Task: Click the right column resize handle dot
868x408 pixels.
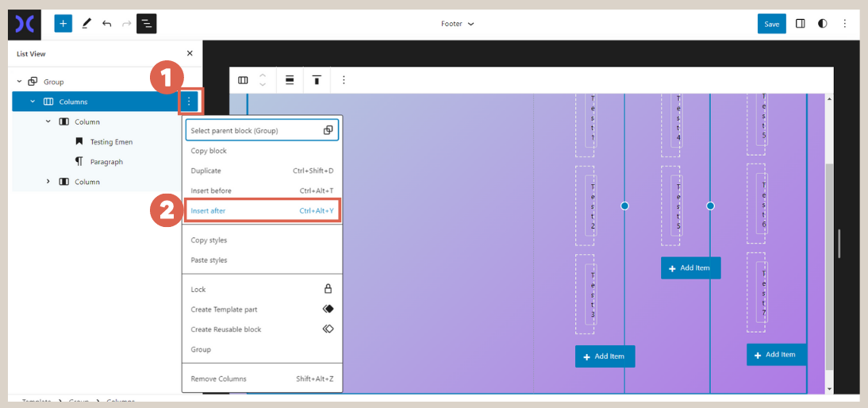Action: tap(710, 206)
